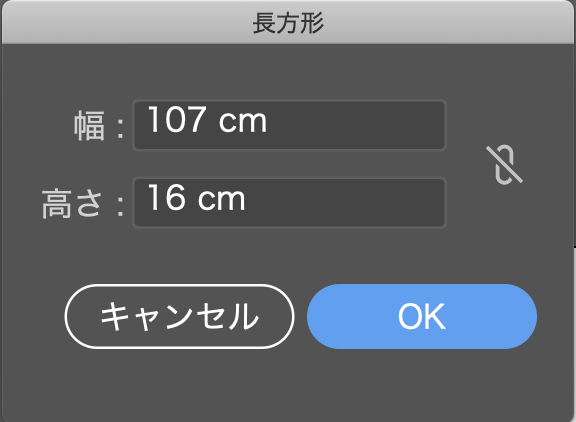Select the blue OK confirmation button

(422, 316)
